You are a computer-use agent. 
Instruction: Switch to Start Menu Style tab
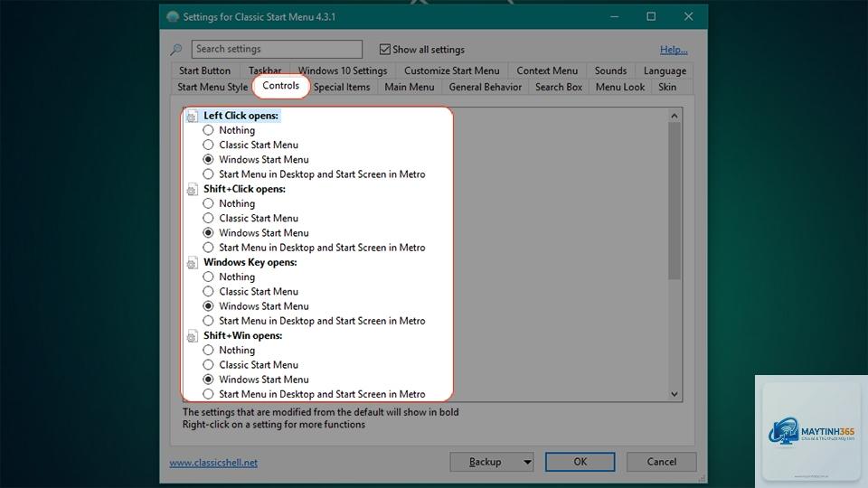212,87
